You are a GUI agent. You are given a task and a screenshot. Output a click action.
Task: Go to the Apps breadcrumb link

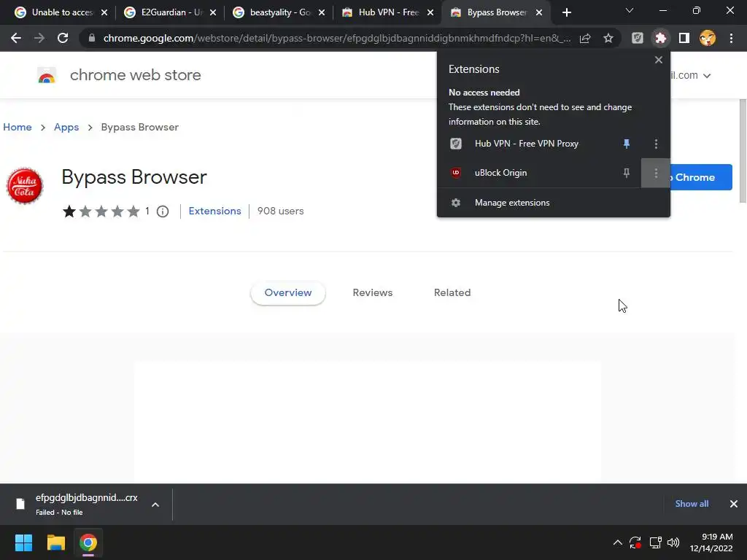(66, 127)
